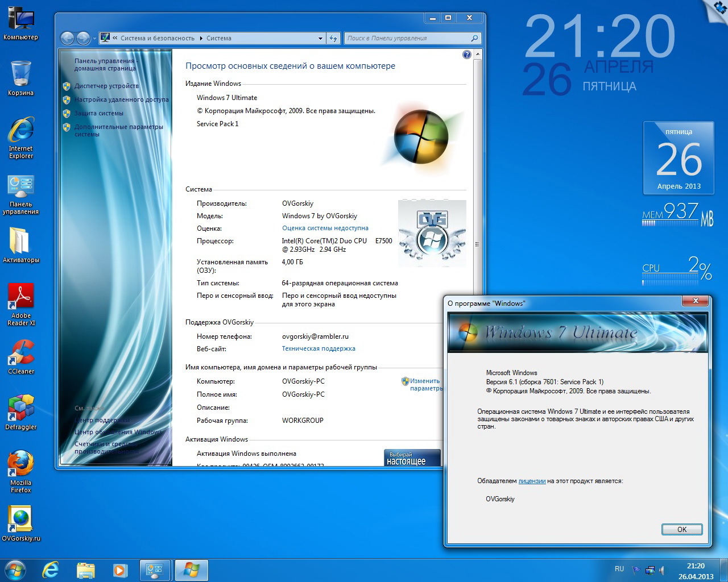Click the back navigation arrow button

pos(67,38)
